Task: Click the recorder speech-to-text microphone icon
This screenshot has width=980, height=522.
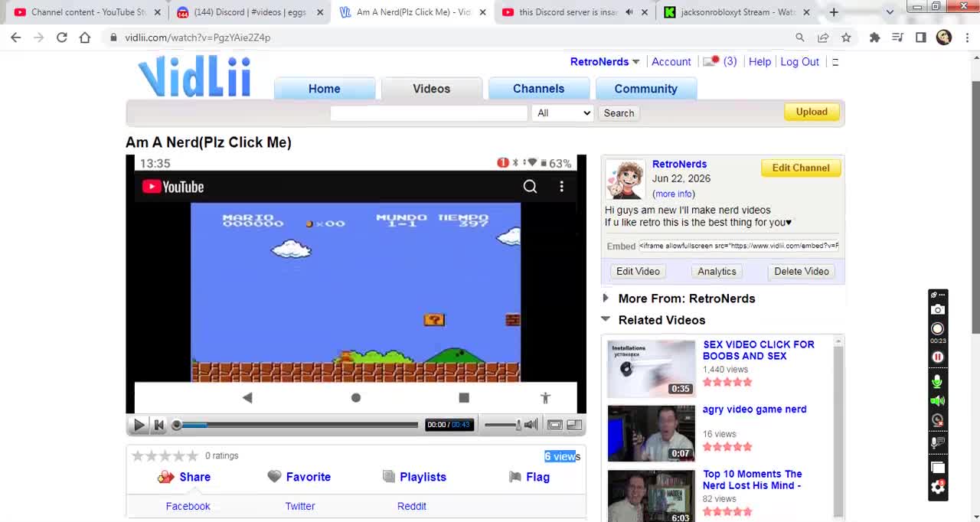Action: coord(938,442)
